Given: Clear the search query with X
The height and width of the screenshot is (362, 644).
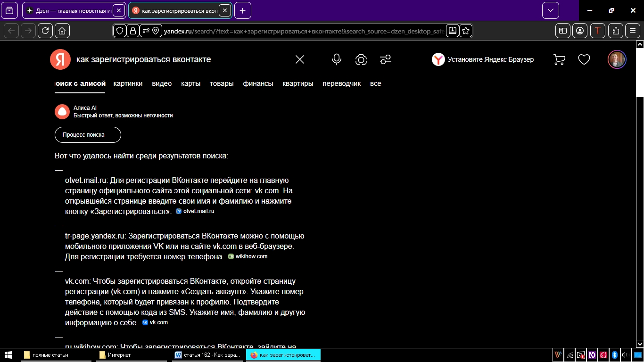Looking at the screenshot, I should click(x=300, y=59).
